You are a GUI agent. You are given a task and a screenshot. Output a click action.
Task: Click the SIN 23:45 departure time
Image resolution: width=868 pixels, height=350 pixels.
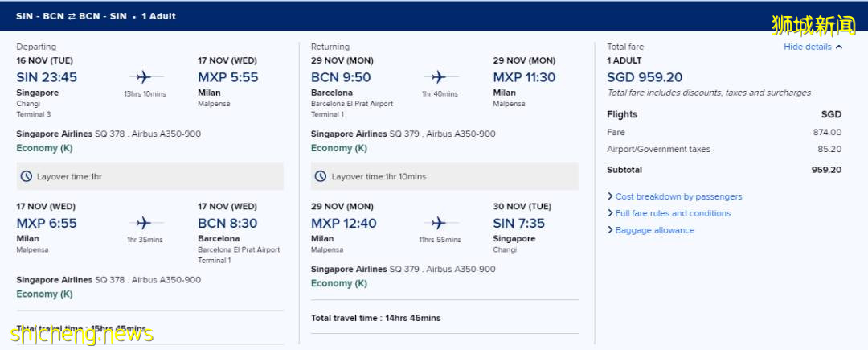tap(47, 77)
